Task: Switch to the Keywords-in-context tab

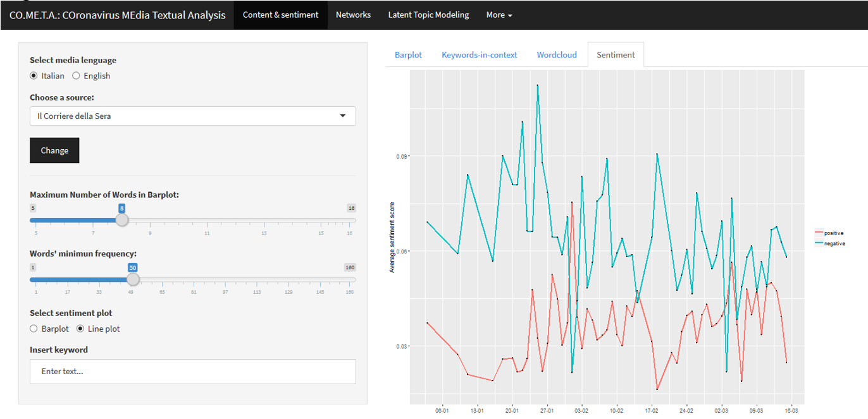Action: 480,55
